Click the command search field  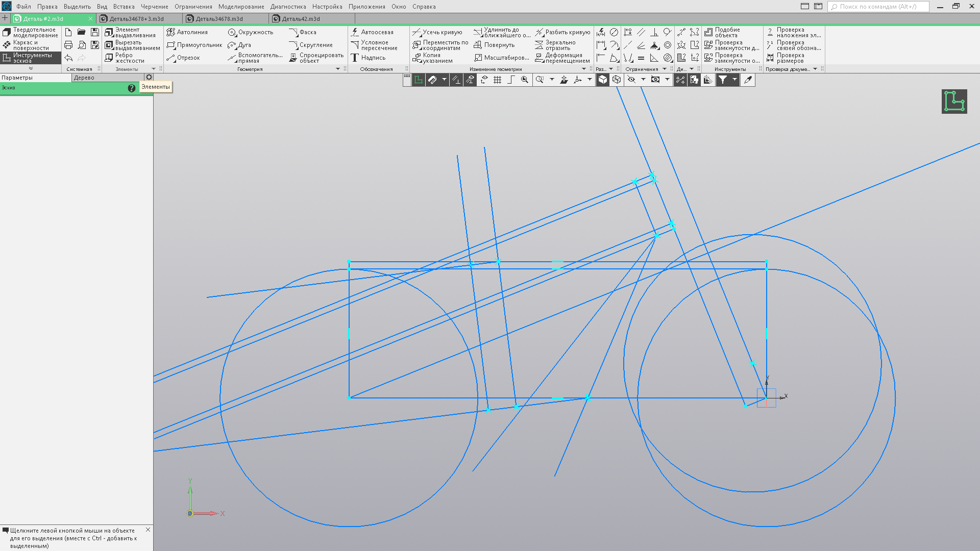pos(878,7)
